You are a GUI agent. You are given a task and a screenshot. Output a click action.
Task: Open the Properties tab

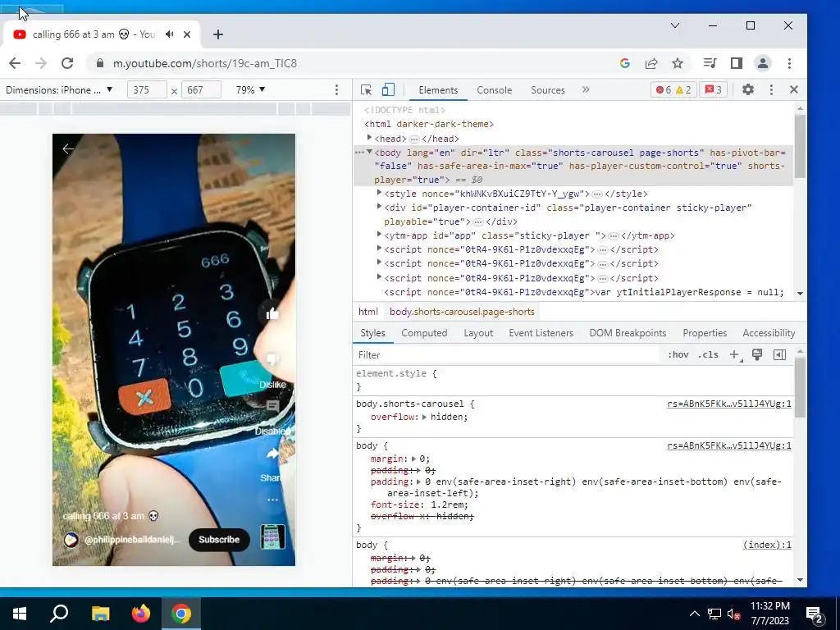(705, 333)
